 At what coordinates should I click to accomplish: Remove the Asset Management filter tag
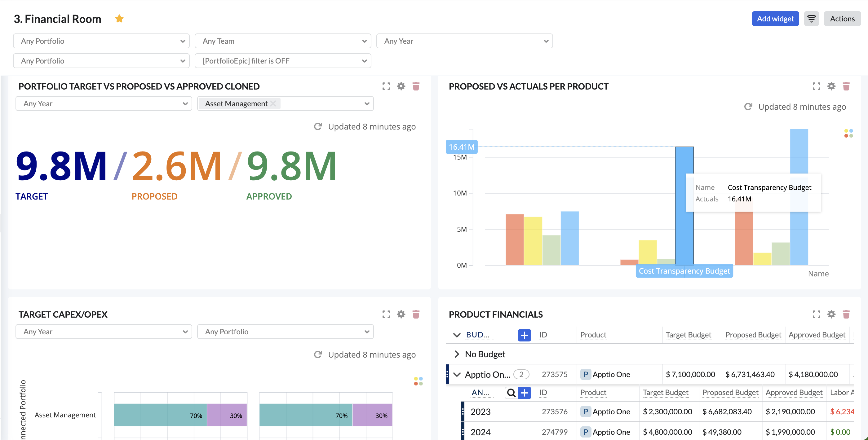click(x=274, y=103)
